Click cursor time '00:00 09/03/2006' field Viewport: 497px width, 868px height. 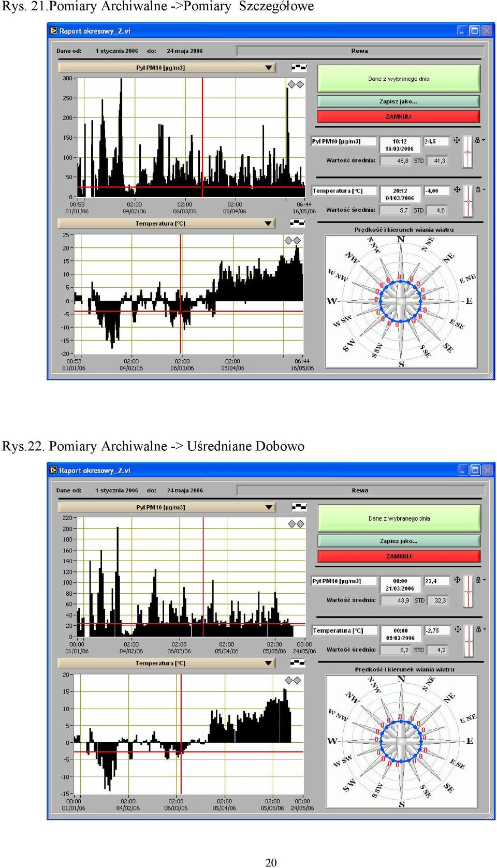(x=400, y=634)
